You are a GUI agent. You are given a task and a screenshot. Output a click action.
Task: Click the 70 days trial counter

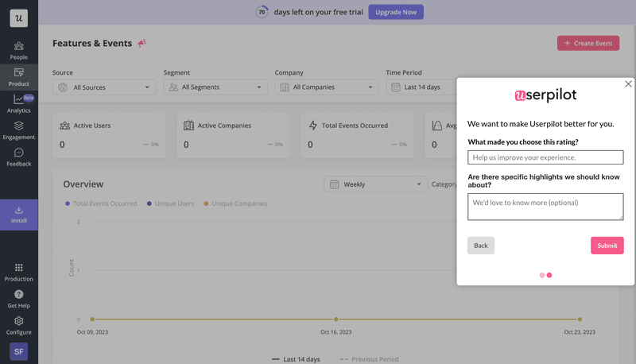click(262, 12)
